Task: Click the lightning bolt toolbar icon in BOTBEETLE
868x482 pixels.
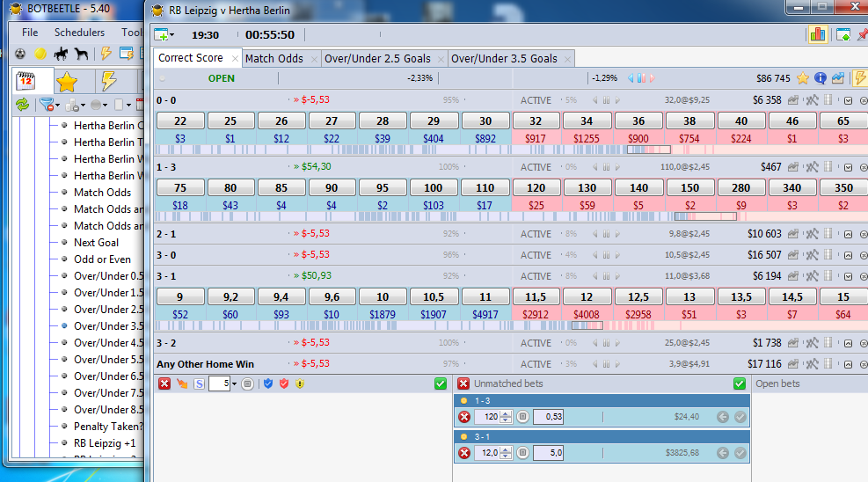Action: (x=106, y=53)
